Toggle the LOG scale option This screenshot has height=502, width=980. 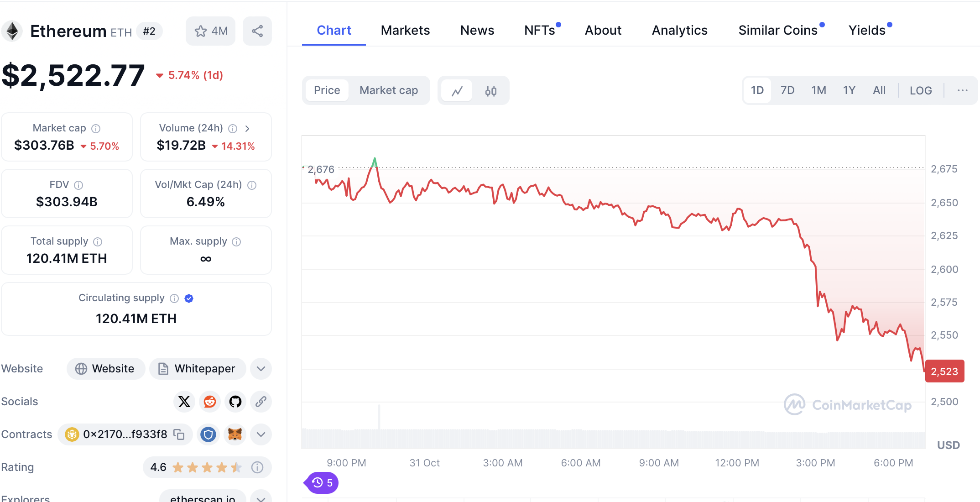(x=920, y=90)
